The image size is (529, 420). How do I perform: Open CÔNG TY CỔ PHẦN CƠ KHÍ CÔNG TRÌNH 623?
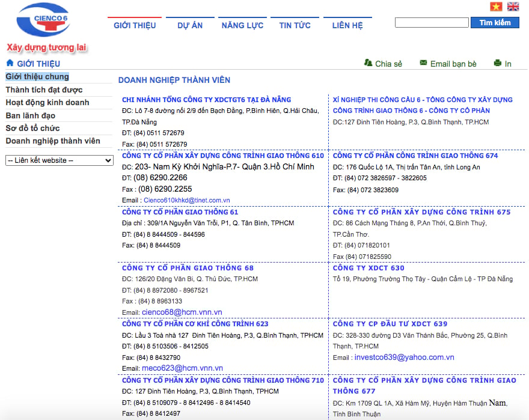tap(195, 324)
